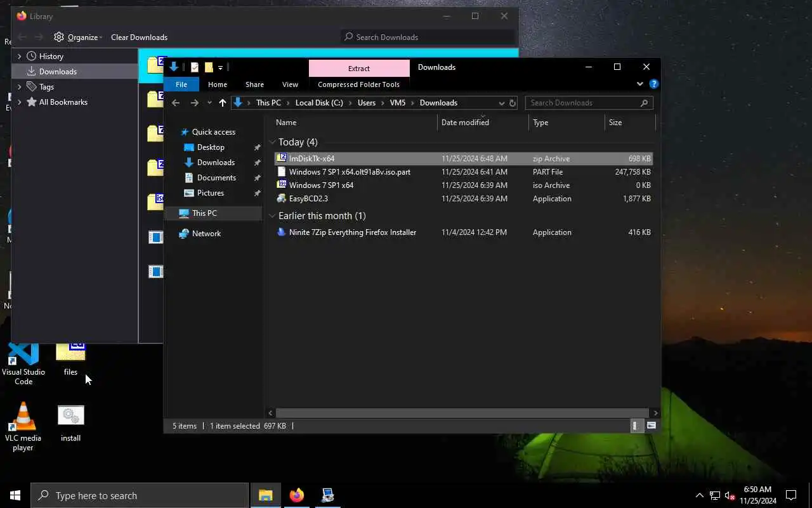Viewport: 812px width, 508px height.
Task: Click the Windows 7 SP1 x64.oIt91aBv.iso.part file
Action: (350, 171)
